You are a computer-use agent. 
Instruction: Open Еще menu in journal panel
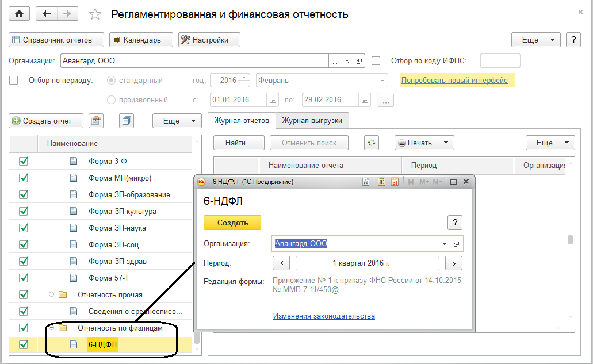pyautogui.click(x=550, y=143)
